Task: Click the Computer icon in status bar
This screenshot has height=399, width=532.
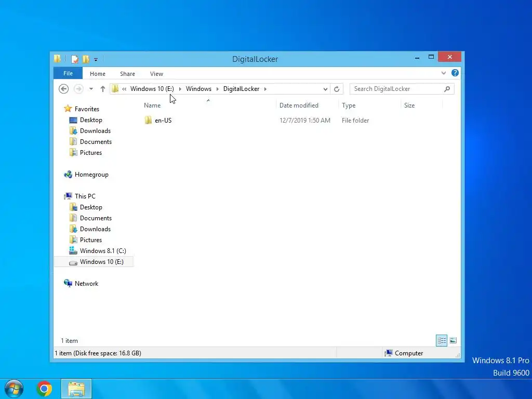Action: 389,353
